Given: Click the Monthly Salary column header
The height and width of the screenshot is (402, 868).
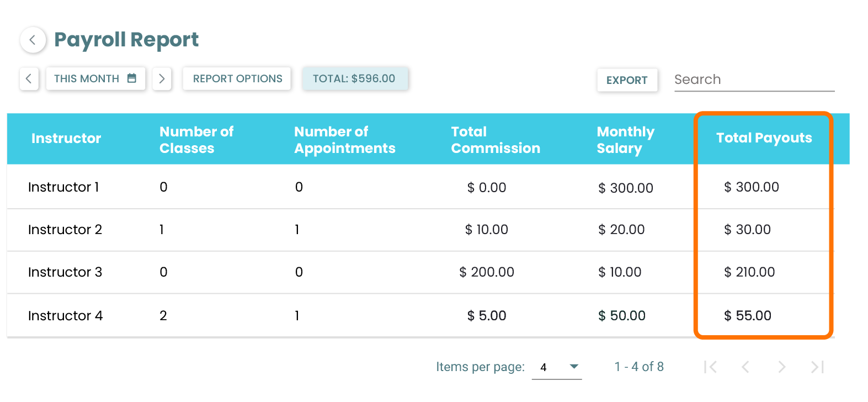Looking at the screenshot, I should click(625, 140).
